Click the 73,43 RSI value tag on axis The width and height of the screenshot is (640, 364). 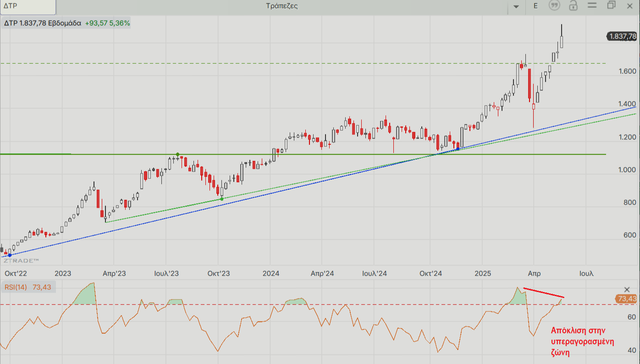[626, 299]
